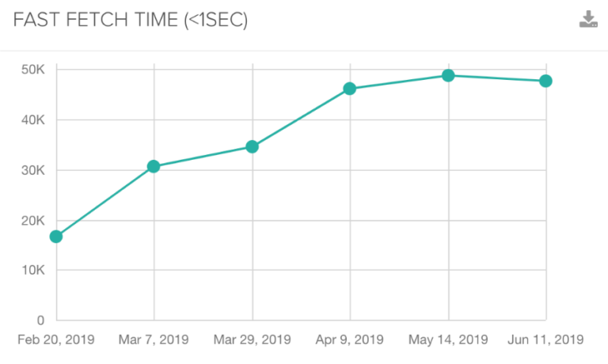Image resolution: width=608 pixels, height=364 pixels.
Task: Click the May 14, 2019 axis label
Action: pyautogui.click(x=448, y=340)
